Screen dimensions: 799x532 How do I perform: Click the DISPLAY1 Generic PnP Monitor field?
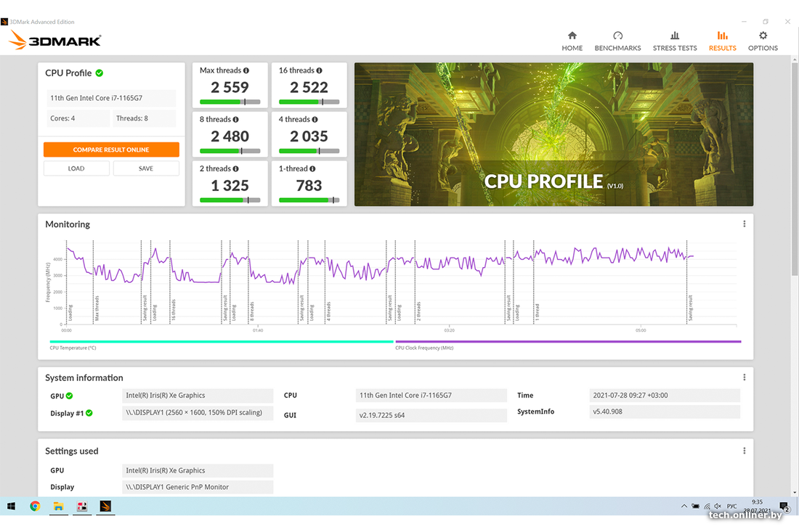(x=198, y=487)
